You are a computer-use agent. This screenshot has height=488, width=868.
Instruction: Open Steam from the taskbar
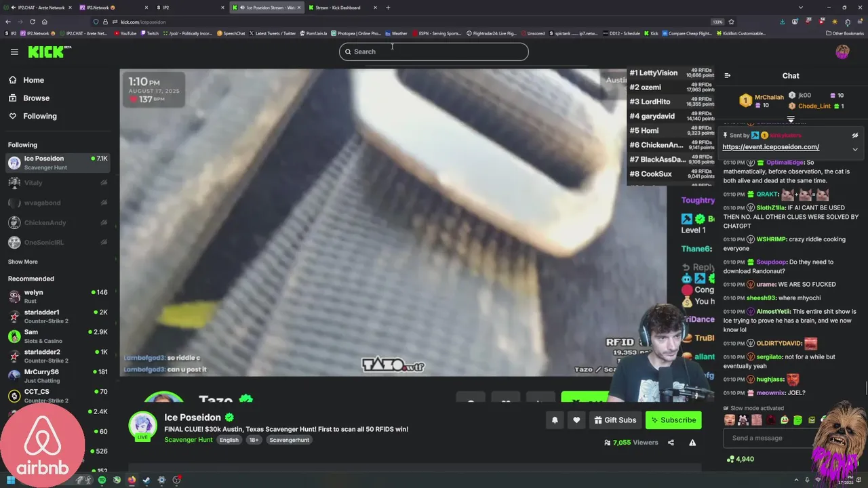click(146, 480)
